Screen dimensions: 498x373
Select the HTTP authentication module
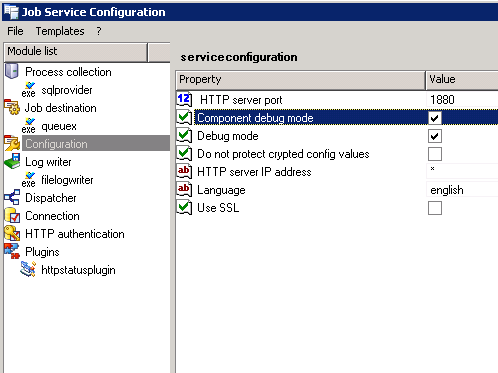tap(75, 234)
